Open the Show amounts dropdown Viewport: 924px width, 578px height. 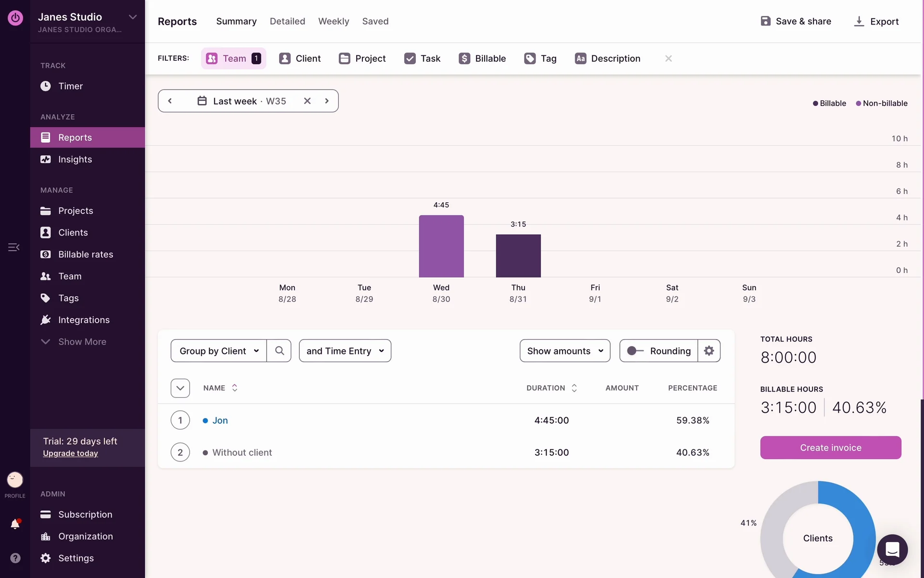click(x=565, y=351)
